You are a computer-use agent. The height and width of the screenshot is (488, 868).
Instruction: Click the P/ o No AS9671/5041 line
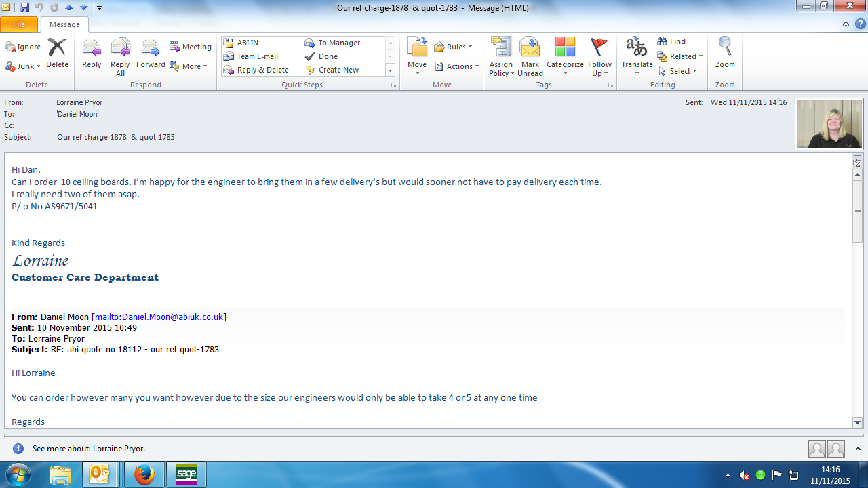[x=54, y=207]
